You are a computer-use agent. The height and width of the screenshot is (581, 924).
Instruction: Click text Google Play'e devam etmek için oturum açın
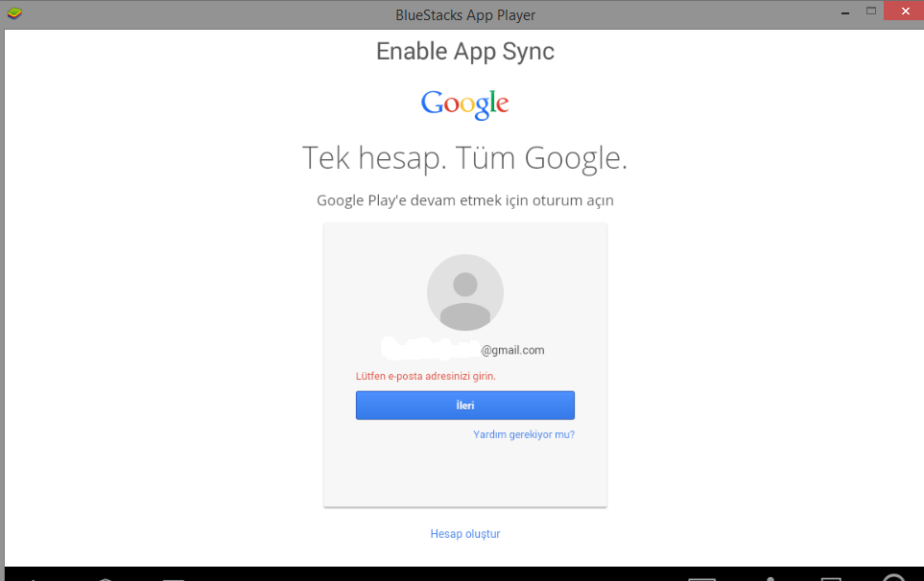point(465,200)
